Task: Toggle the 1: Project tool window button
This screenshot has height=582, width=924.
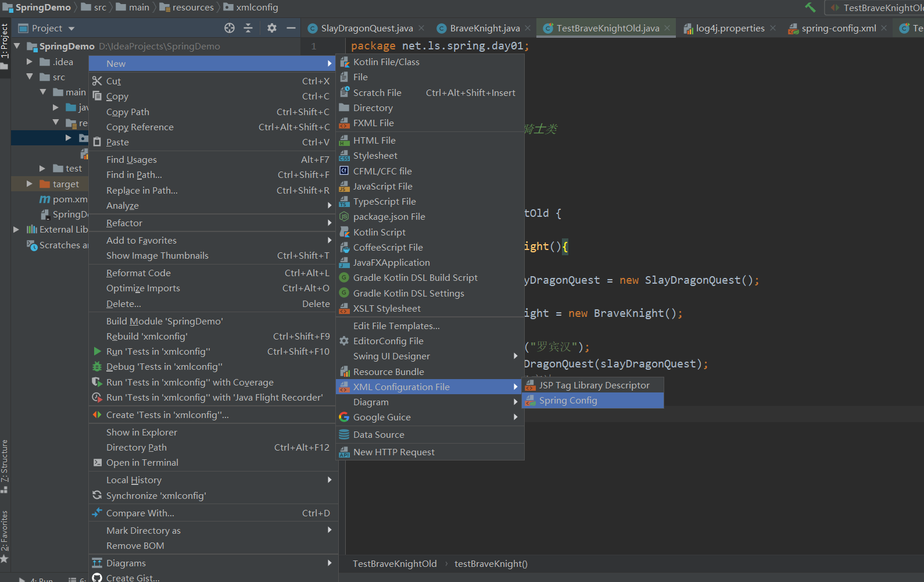Action: [5, 45]
